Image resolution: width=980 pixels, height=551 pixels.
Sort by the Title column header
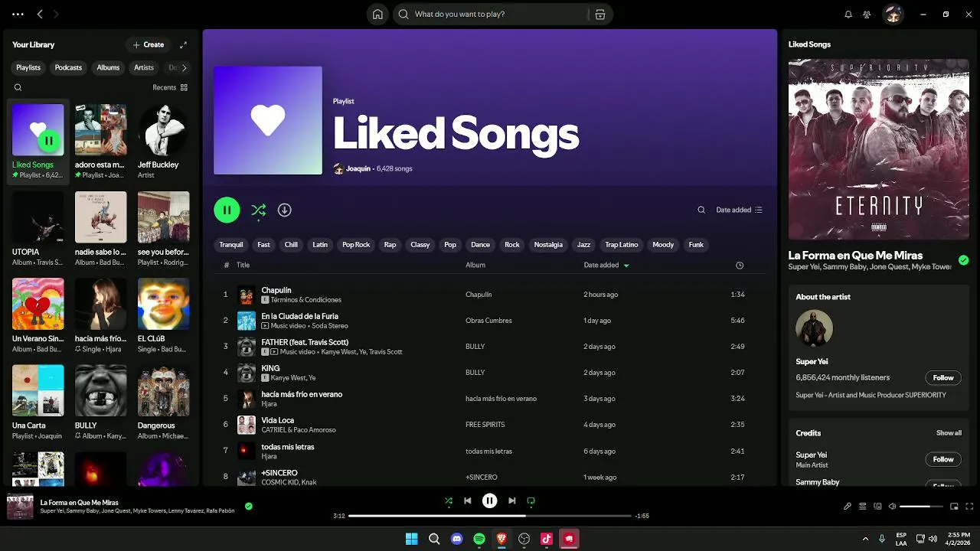[x=243, y=265]
